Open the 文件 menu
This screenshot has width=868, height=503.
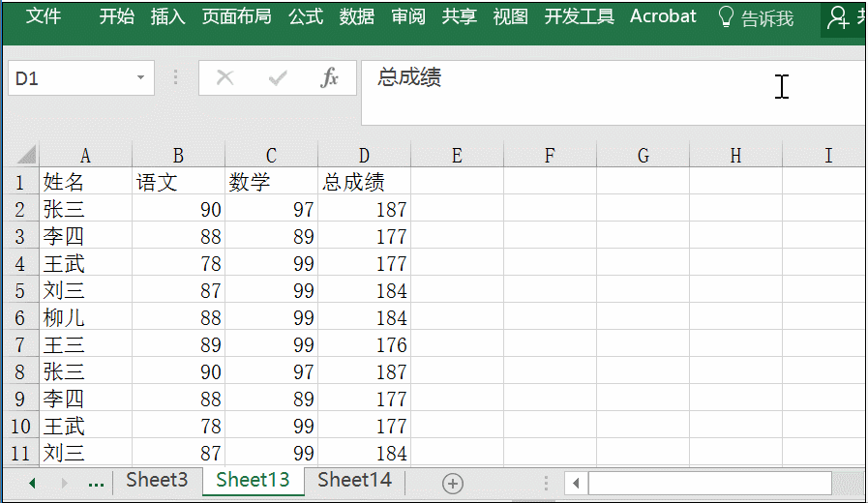(x=44, y=16)
